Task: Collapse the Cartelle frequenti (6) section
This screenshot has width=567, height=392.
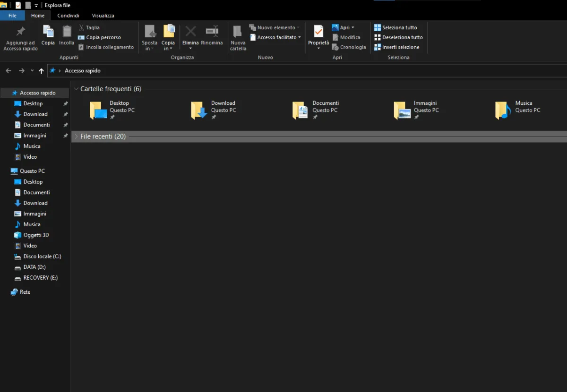Action: click(x=76, y=89)
